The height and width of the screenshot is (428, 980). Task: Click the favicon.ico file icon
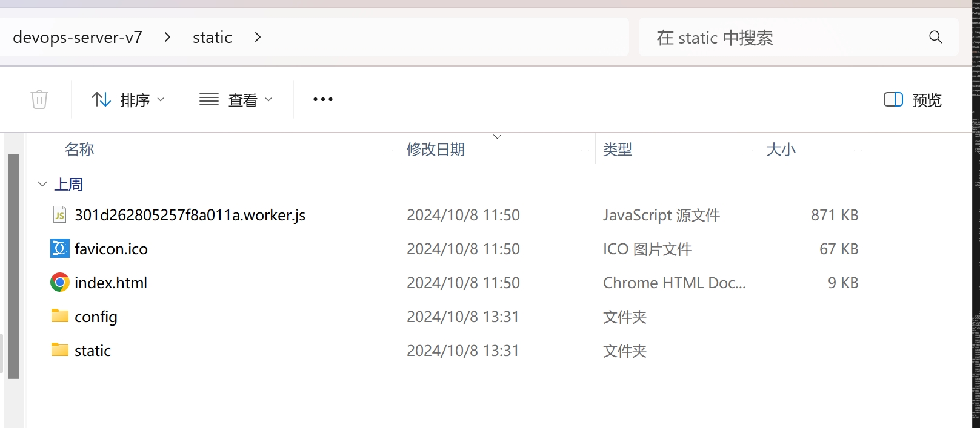pos(60,249)
